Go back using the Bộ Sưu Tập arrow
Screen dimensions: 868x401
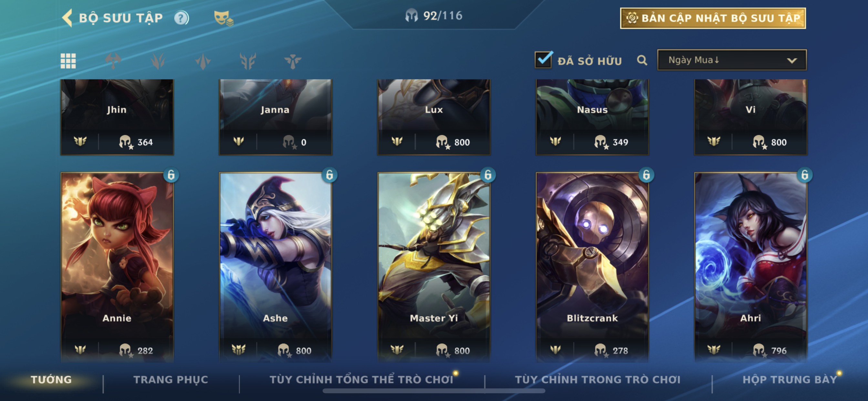[67, 18]
